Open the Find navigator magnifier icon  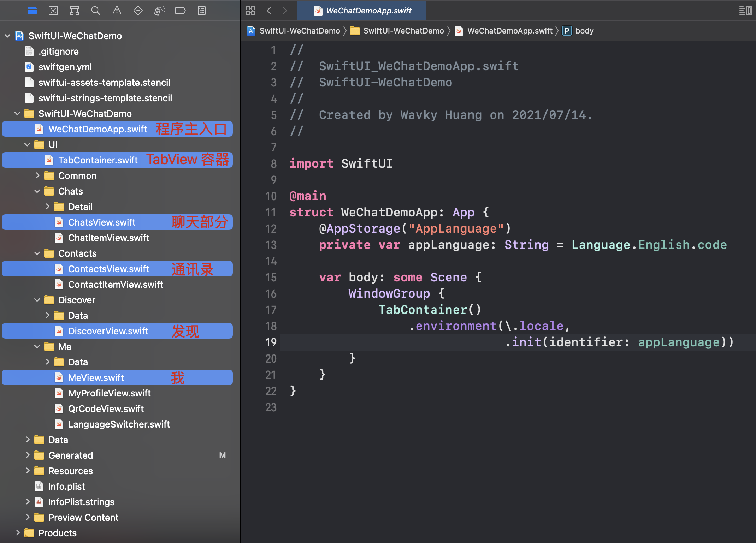pyautogui.click(x=95, y=11)
